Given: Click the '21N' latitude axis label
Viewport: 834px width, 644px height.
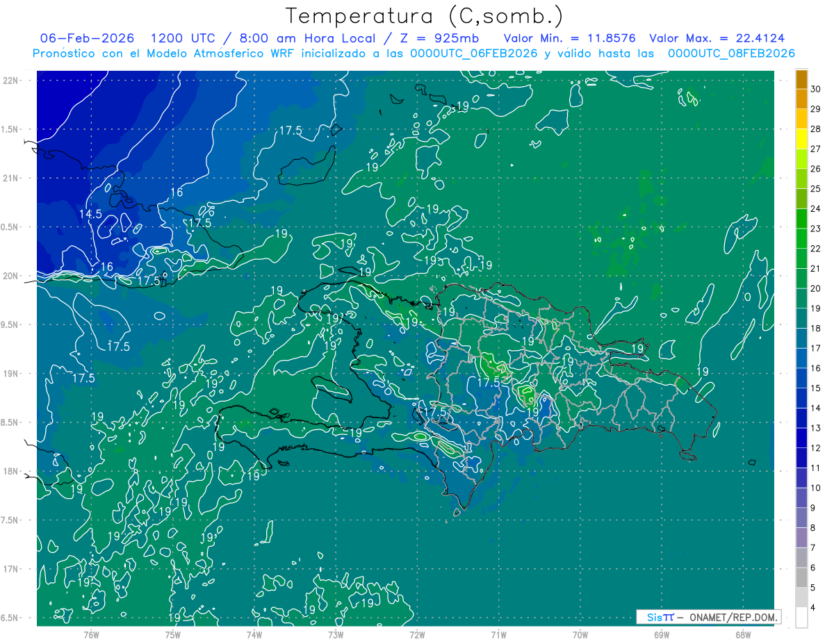Looking at the screenshot, I should point(10,178).
